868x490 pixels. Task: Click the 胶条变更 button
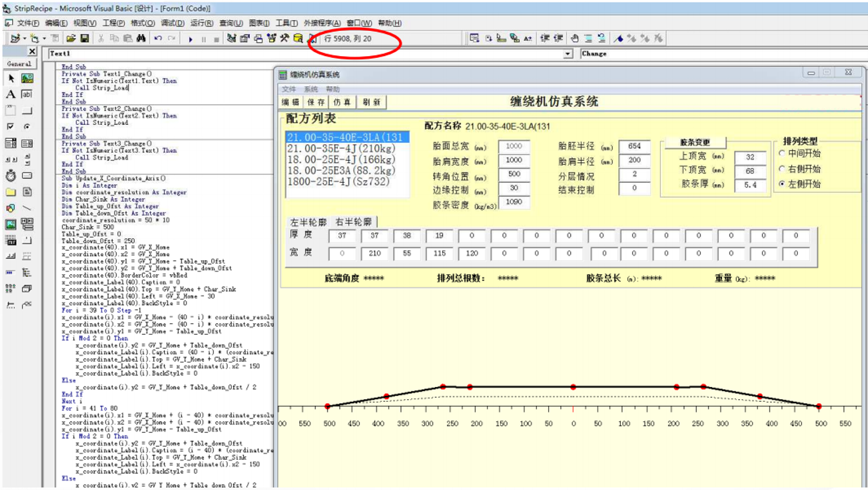tap(695, 142)
